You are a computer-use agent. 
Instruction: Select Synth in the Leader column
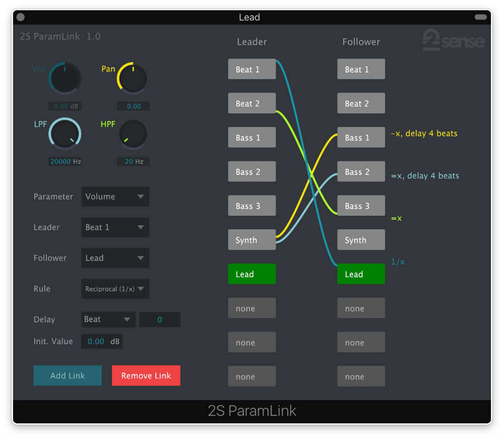click(x=252, y=240)
